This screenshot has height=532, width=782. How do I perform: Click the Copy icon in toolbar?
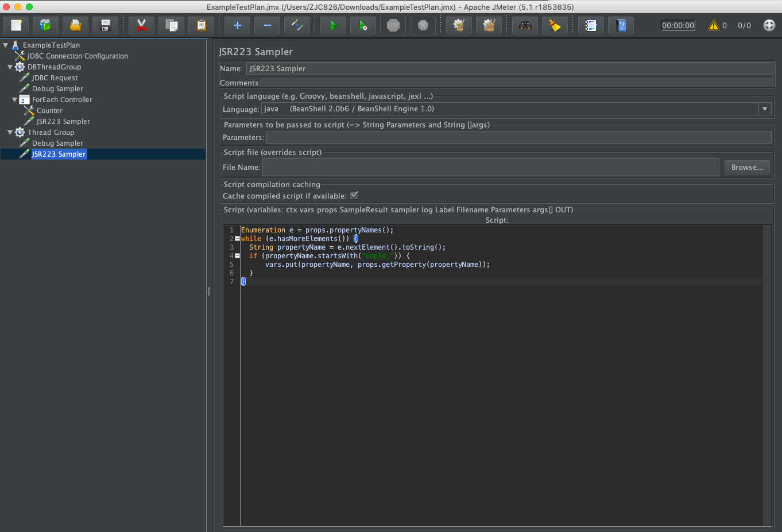click(171, 25)
